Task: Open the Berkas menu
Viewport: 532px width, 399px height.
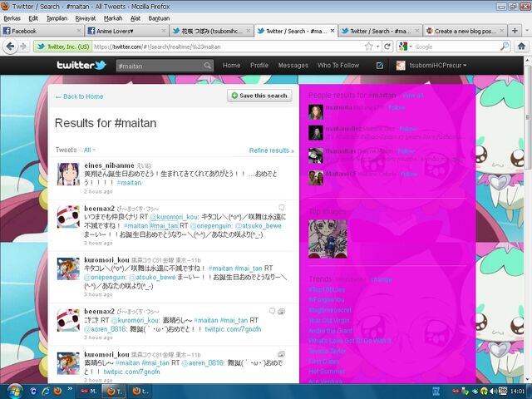Action: [12, 18]
